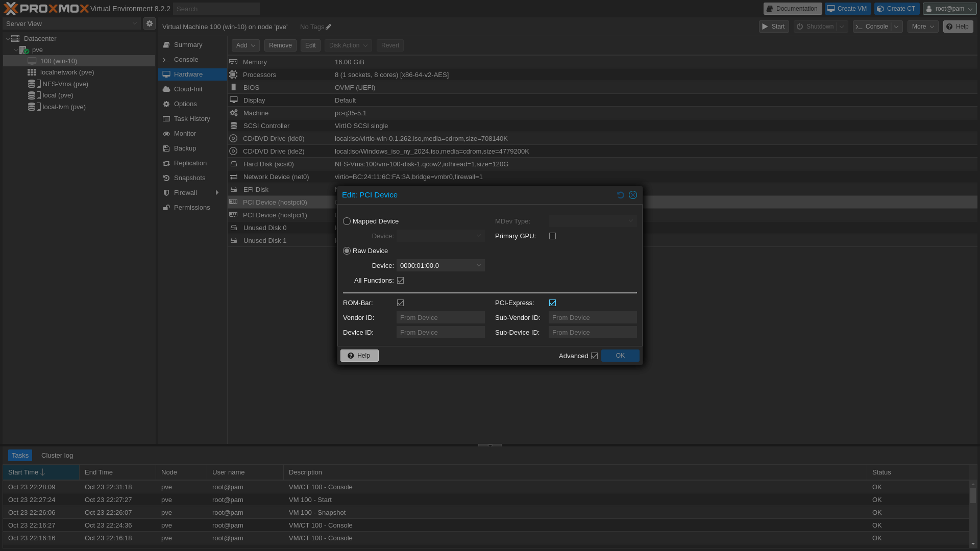Uncheck the PCI-Express checkbox
980x551 pixels.
coord(552,303)
